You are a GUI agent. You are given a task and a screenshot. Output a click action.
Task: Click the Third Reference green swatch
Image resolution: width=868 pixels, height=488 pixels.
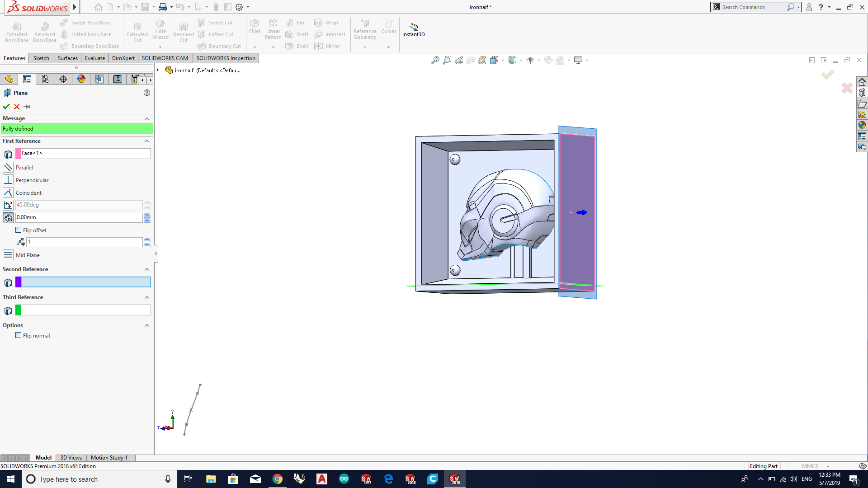[x=18, y=310]
